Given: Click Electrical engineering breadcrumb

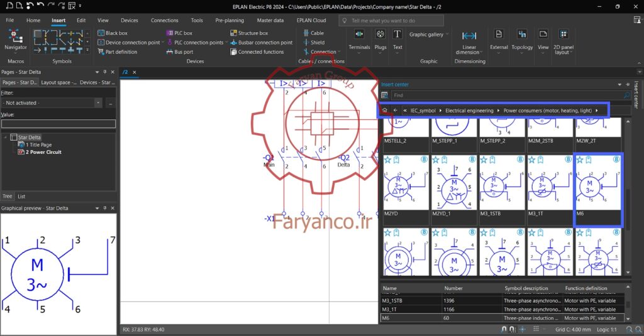Looking at the screenshot, I should tap(469, 111).
